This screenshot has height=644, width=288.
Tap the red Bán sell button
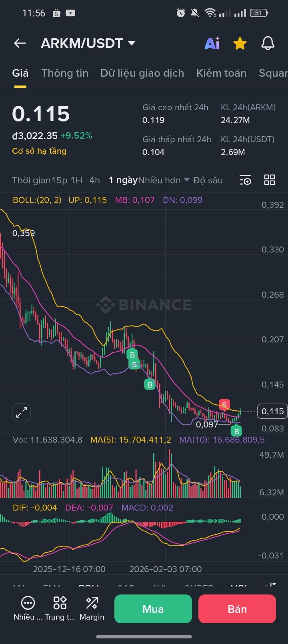[237, 609]
